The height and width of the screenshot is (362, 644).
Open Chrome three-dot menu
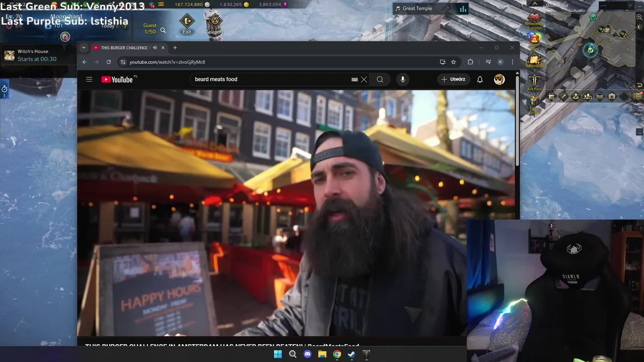512,62
